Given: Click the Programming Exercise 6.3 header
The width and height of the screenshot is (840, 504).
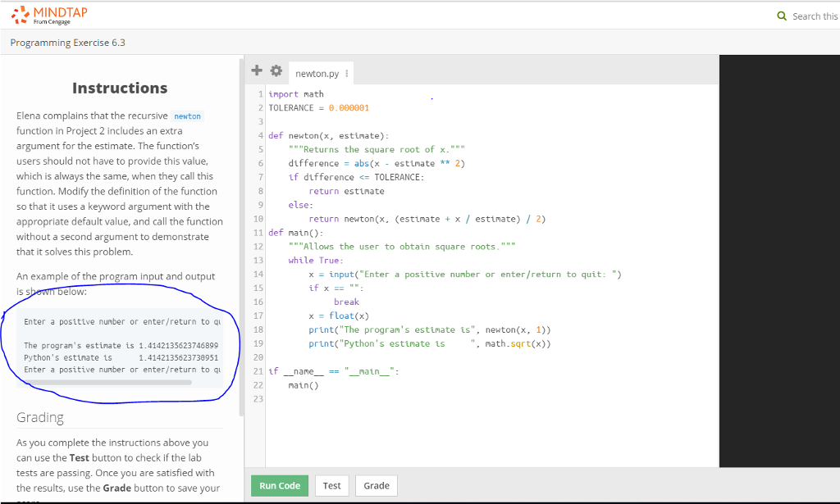Looking at the screenshot, I should [69, 42].
